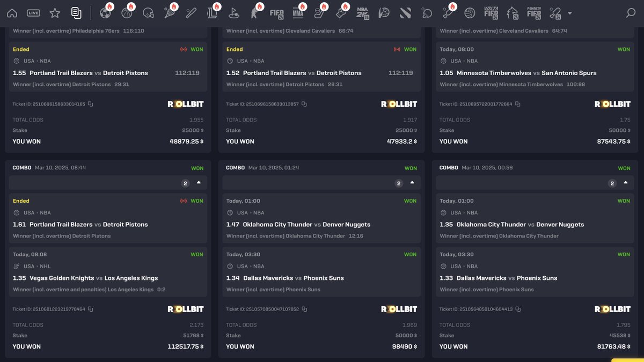This screenshot has width=644, height=362.
Task: Select the Baseball bat icon
Action: pos(191,13)
